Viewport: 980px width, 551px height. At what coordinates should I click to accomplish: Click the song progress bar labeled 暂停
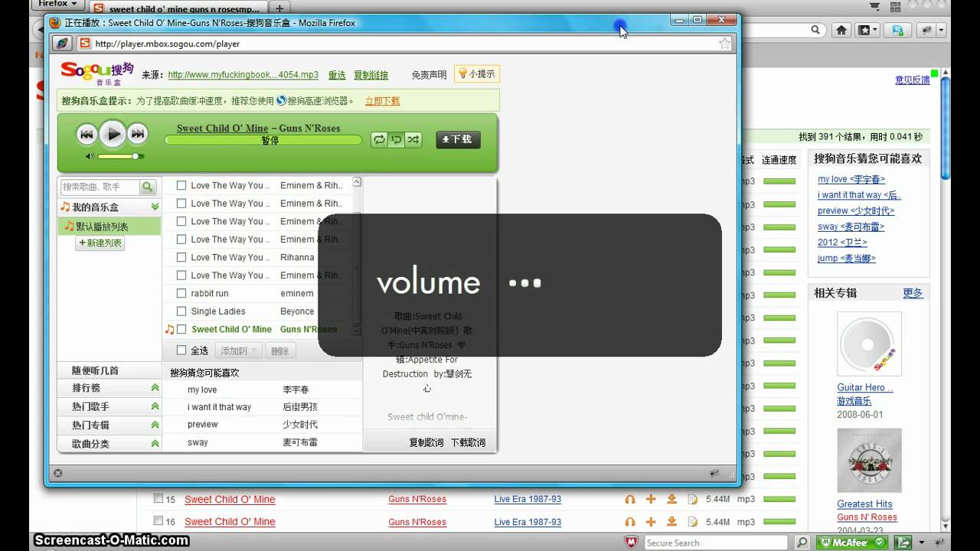(x=263, y=140)
